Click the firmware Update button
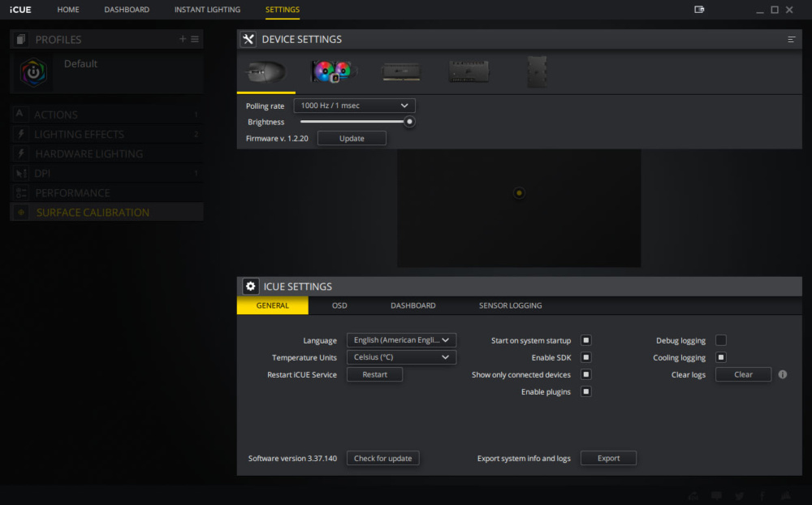 coord(352,138)
